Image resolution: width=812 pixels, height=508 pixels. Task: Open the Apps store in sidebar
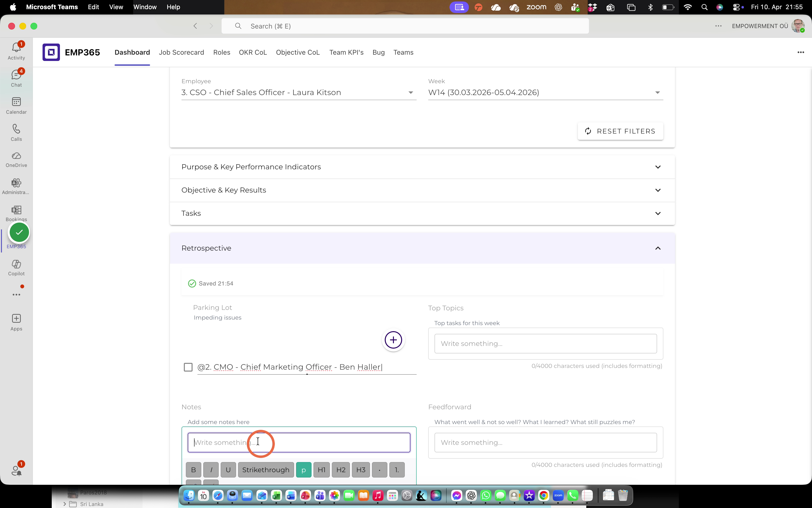tap(16, 322)
